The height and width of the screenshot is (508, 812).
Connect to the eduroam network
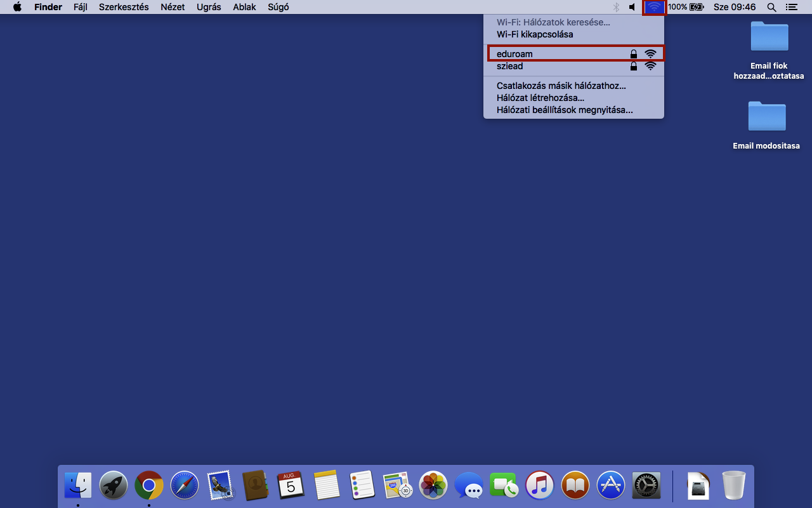point(514,54)
